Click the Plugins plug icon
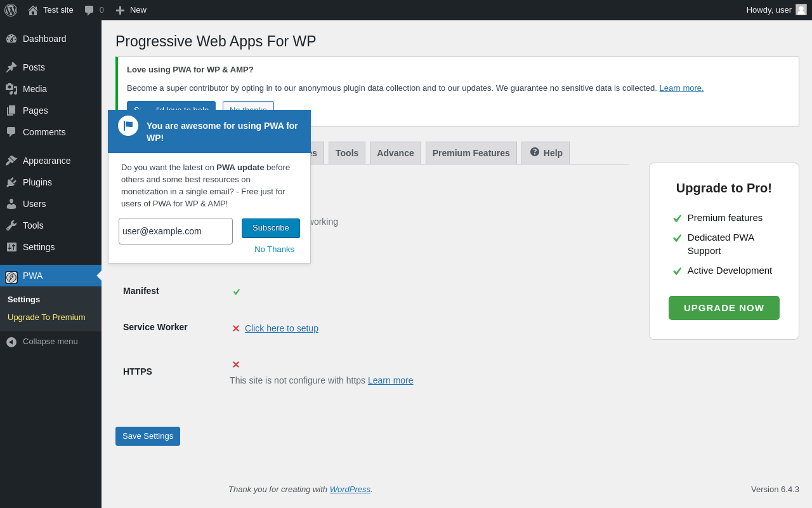The width and height of the screenshot is (812, 508). pos(11,182)
